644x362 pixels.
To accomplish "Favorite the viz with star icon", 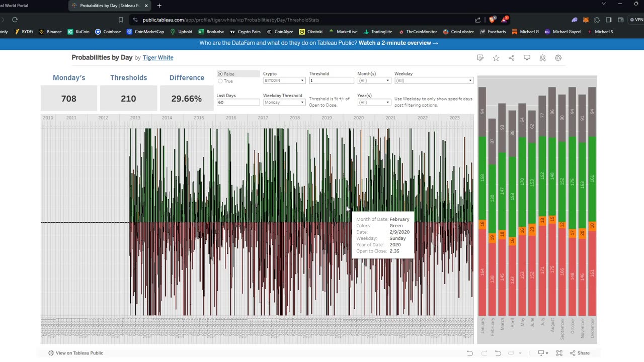I will 496,58.
